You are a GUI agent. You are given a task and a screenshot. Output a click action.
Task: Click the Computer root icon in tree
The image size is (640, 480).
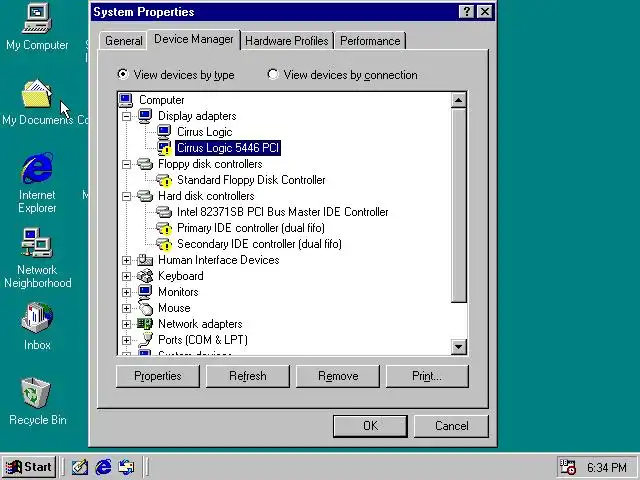point(126,100)
